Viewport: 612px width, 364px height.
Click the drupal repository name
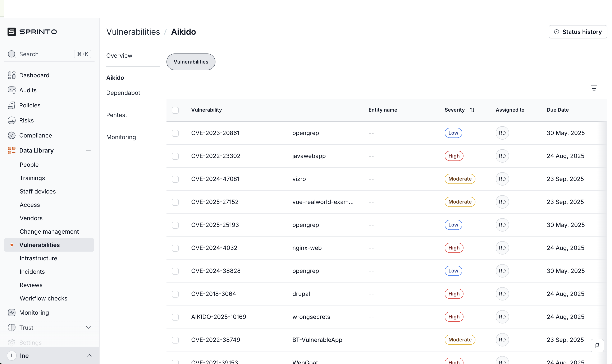(301, 294)
